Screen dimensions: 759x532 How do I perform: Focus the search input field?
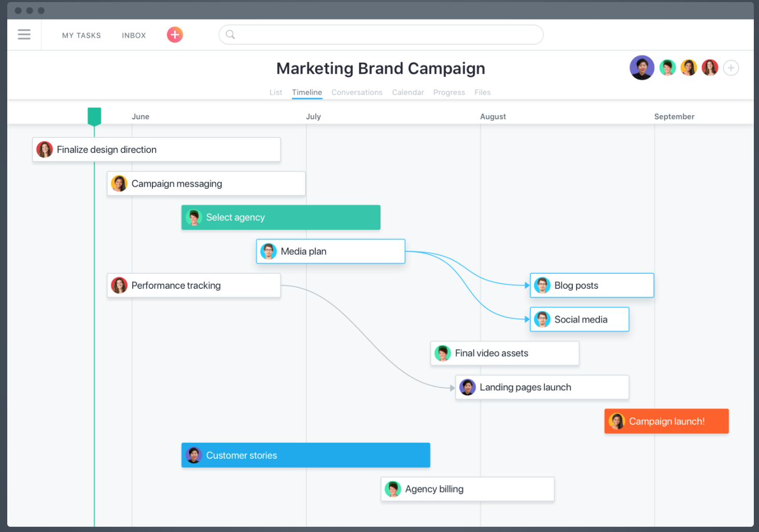[381, 35]
